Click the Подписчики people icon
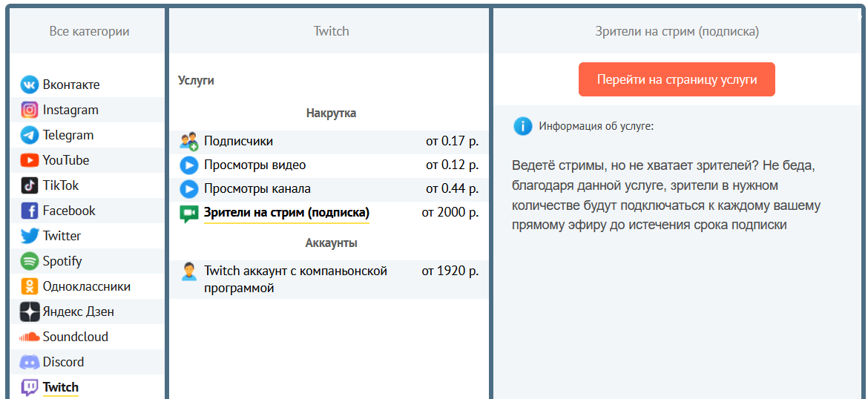 188,142
